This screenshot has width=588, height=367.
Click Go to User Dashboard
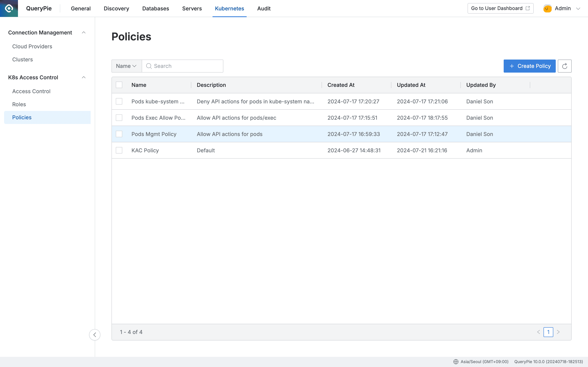(x=497, y=8)
